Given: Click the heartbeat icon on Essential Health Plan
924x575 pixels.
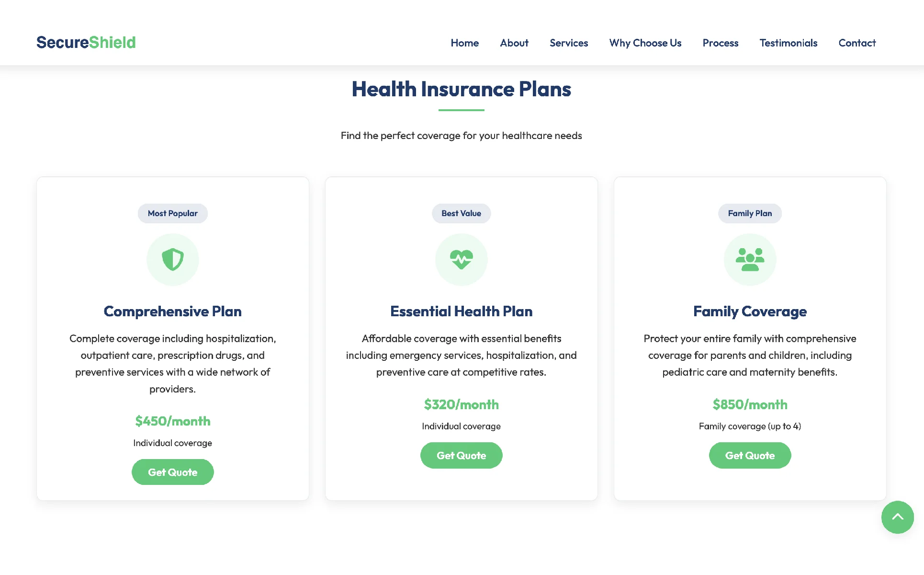Looking at the screenshot, I should pyautogui.click(x=462, y=260).
